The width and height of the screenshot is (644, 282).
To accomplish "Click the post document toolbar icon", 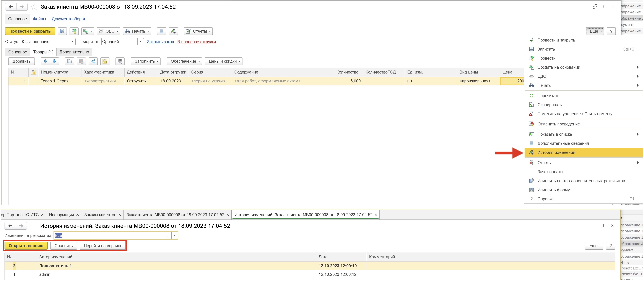I will [x=74, y=31].
